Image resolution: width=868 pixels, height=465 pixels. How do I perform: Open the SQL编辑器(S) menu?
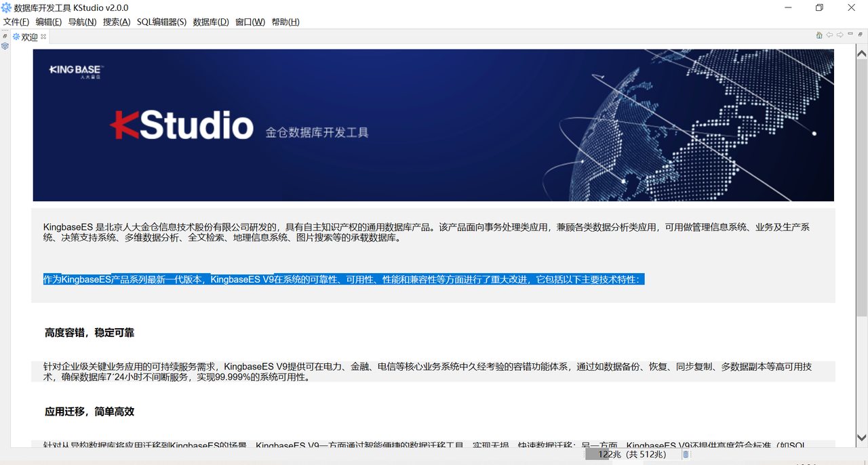(161, 22)
